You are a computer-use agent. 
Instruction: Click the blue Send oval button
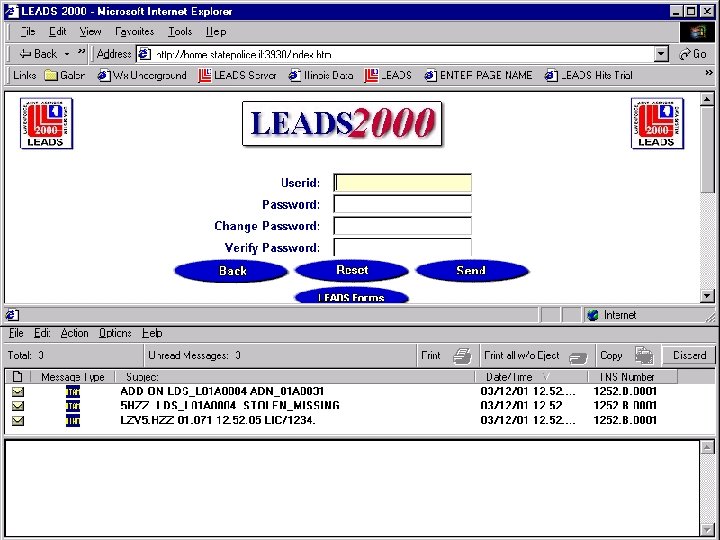(x=472, y=270)
